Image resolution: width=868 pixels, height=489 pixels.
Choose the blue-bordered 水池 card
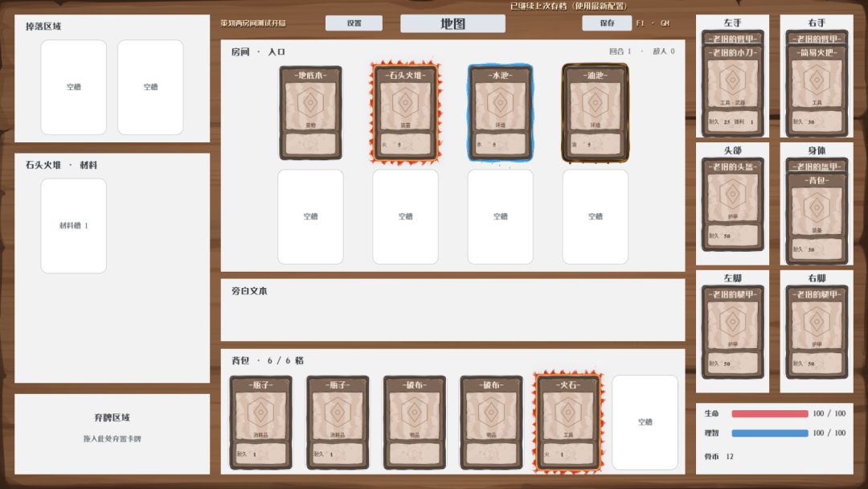pyautogui.click(x=501, y=113)
